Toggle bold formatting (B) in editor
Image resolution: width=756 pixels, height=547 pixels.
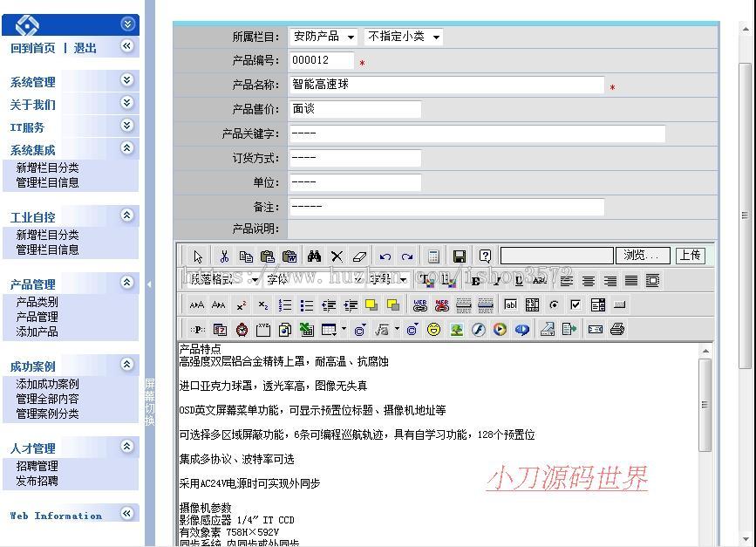pyautogui.click(x=475, y=280)
